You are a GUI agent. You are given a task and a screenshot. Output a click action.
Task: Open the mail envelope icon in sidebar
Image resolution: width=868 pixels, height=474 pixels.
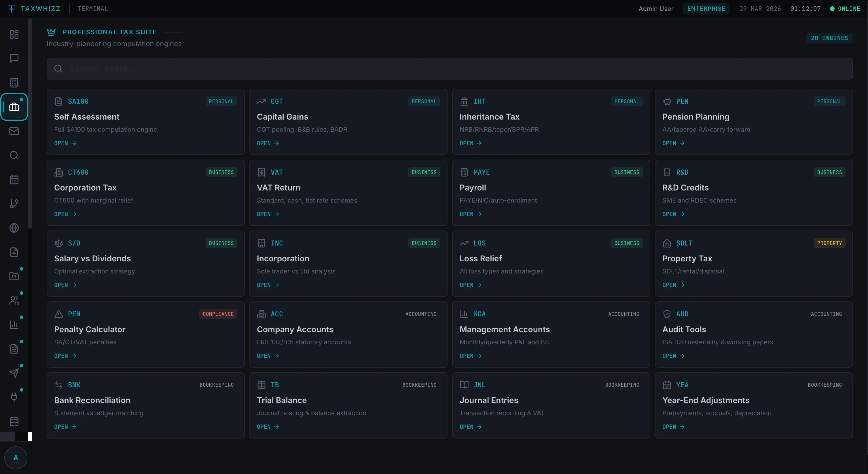[x=14, y=131]
